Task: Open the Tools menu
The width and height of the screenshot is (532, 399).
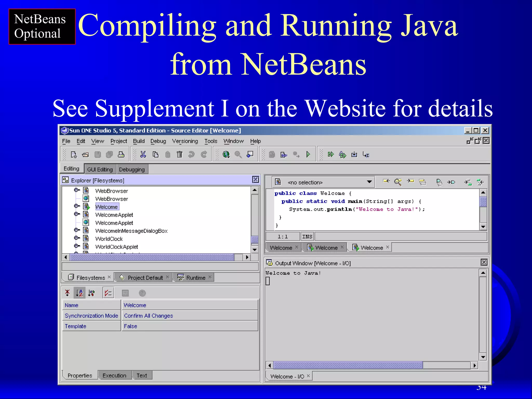Action: [211, 141]
